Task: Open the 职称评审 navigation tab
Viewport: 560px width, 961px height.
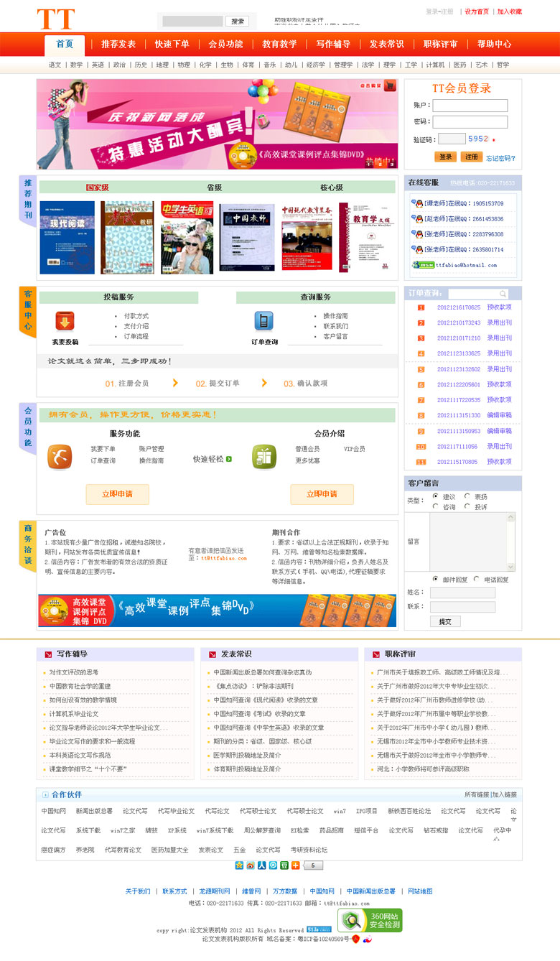Action: 440,45
